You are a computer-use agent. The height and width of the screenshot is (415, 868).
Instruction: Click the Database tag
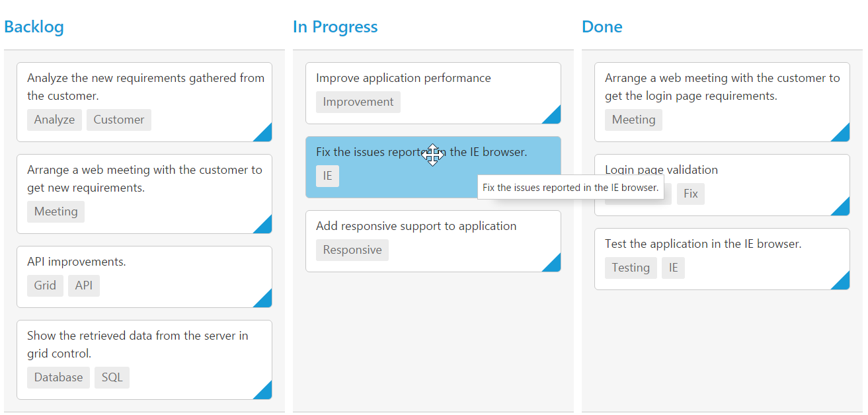point(58,377)
